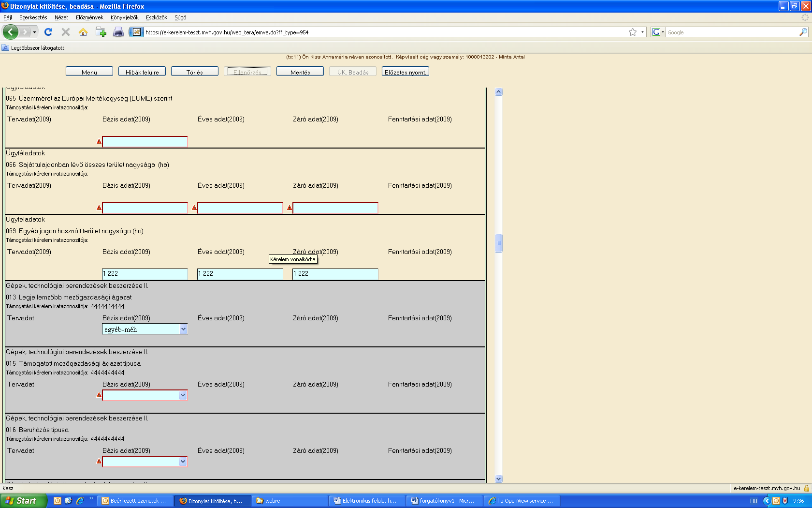
Task: Click the Windows Start button
Action: [x=24, y=501]
